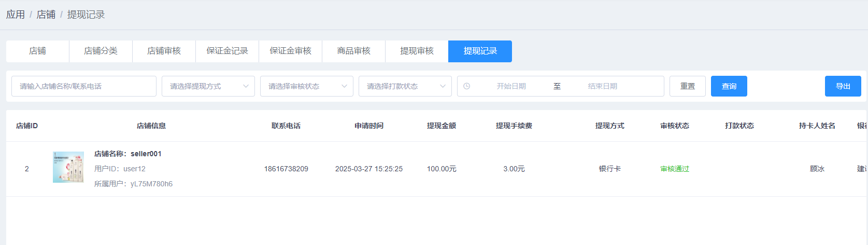This screenshot has height=245, width=868.
Task: Open the 店铺分类 tab
Action: coord(101,51)
